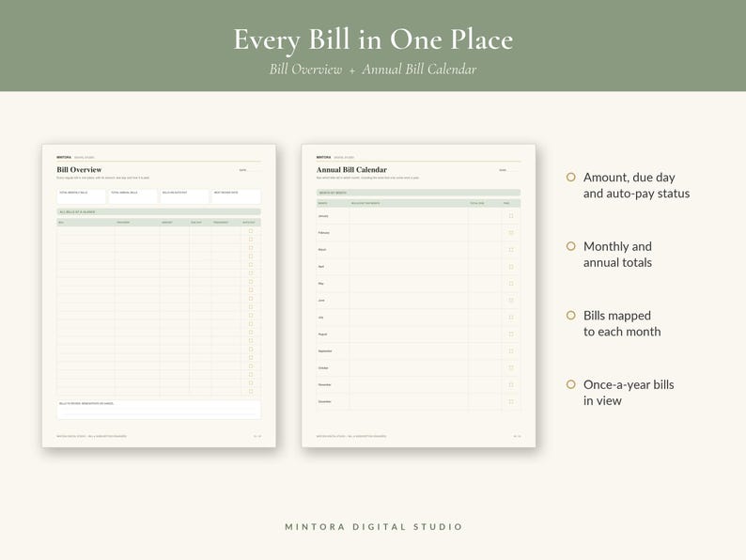Tick the December paid checkbox

tap(511, 401)
